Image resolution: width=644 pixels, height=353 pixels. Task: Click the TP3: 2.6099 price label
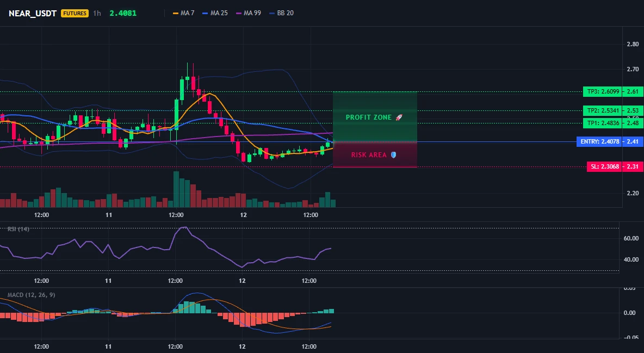pyautogui.click(x=603, y=91)
